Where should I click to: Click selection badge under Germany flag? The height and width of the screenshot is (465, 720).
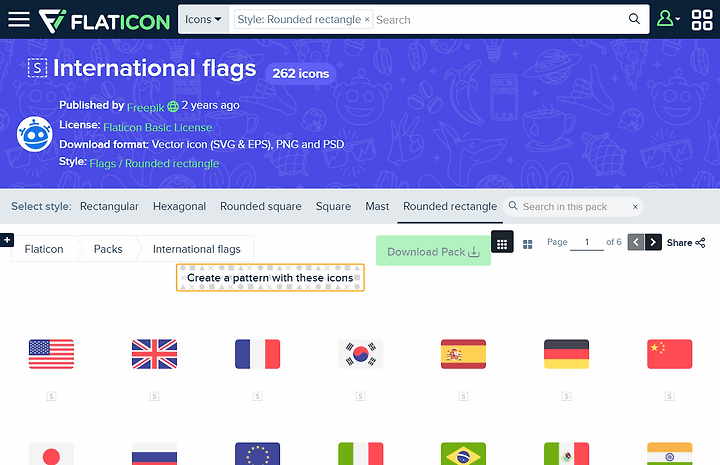pos(566,396)
